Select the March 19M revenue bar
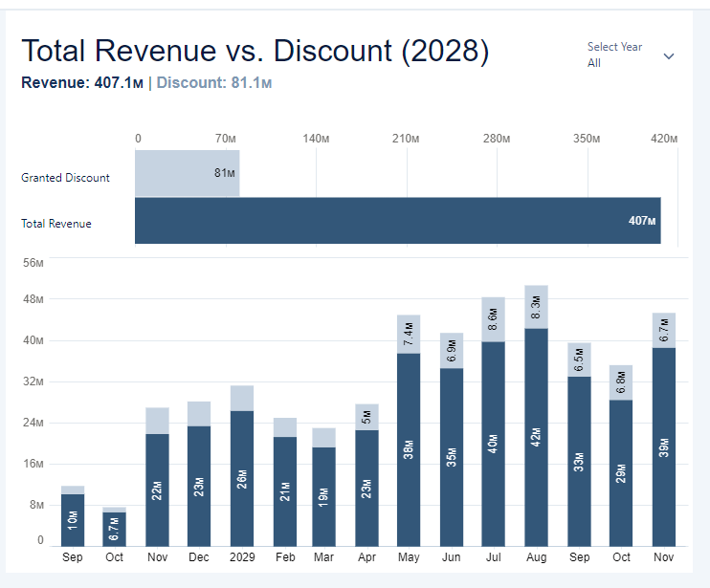The width and height of the screenshot is (710, 588). click(x=324, y=495)
